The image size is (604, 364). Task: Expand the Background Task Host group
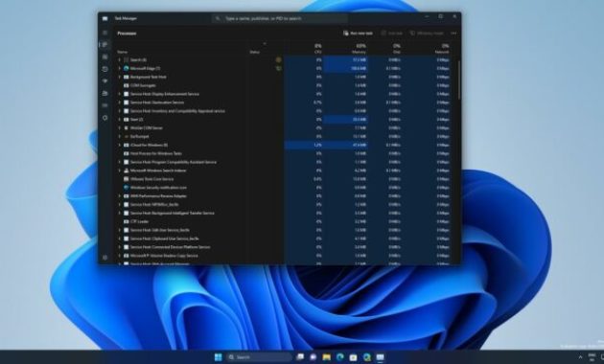120,77
